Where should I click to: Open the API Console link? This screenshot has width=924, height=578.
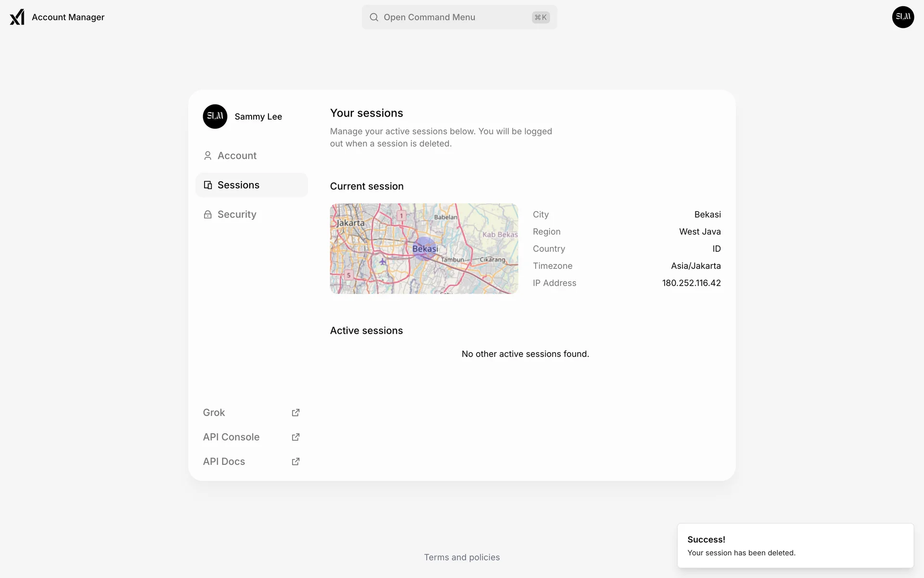[231, 437]
